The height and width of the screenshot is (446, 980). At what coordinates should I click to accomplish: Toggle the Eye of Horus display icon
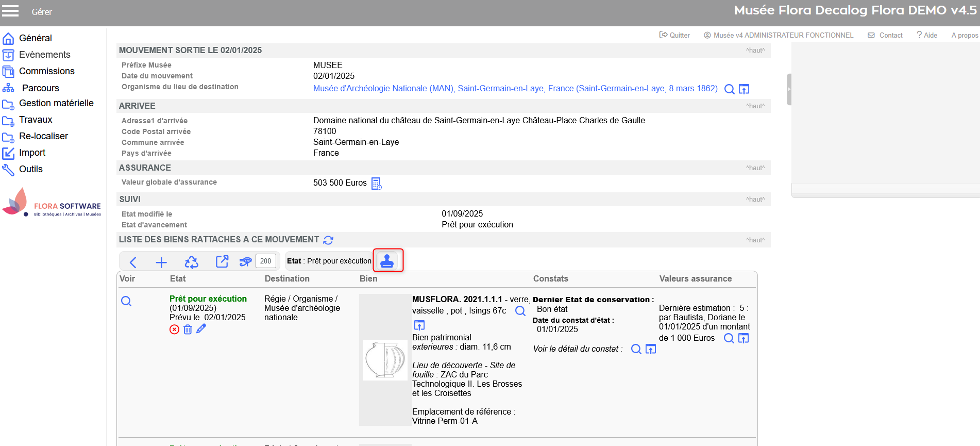pos(245,262)
